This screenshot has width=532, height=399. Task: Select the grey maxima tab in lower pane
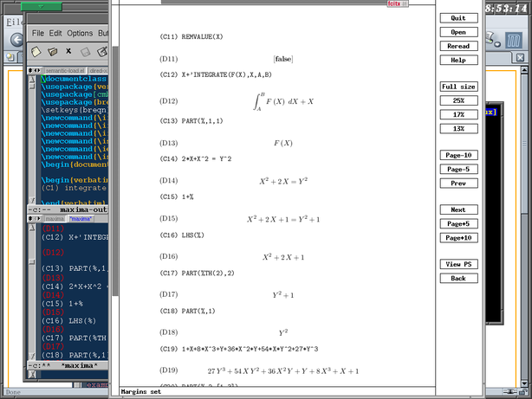55,219
